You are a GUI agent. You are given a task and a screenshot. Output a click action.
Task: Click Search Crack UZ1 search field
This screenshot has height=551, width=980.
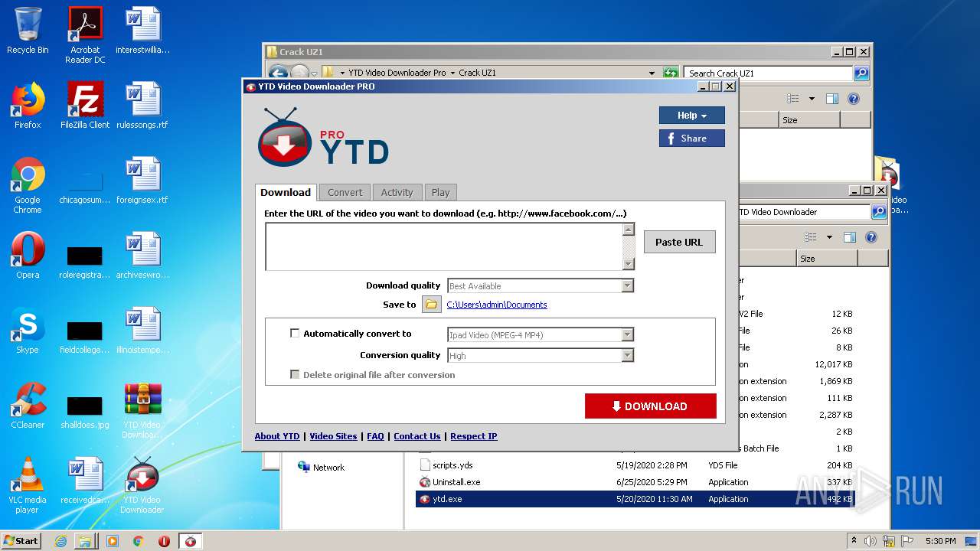point(768,73)
